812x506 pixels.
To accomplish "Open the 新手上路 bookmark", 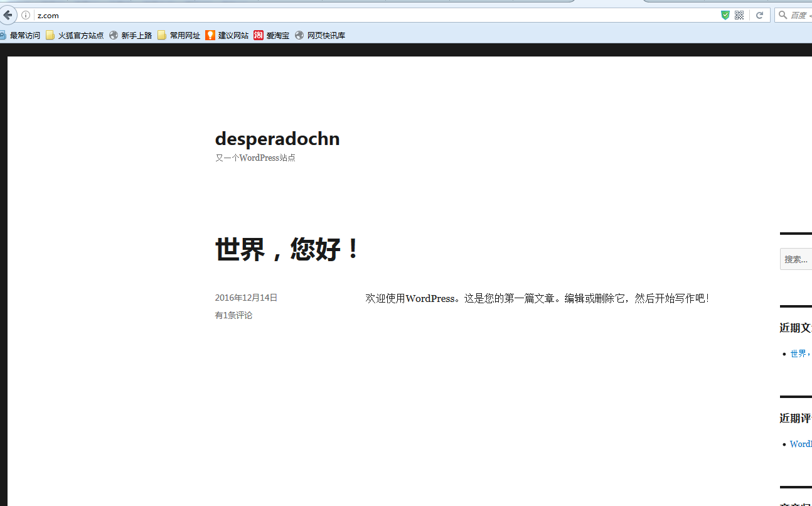I will click(131, 36).
